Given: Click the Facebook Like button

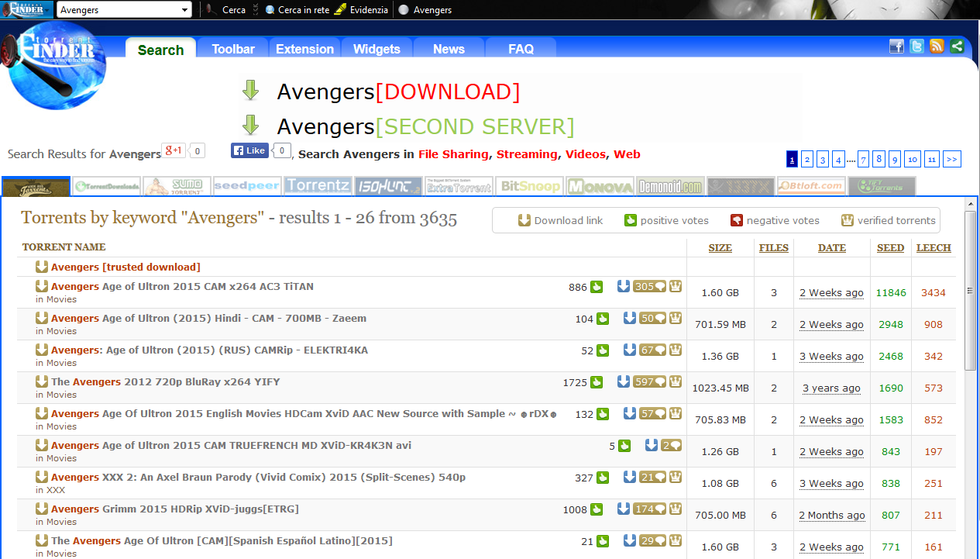Looking at the screenshot, I should pyautogui.click(x=249, y=150).
